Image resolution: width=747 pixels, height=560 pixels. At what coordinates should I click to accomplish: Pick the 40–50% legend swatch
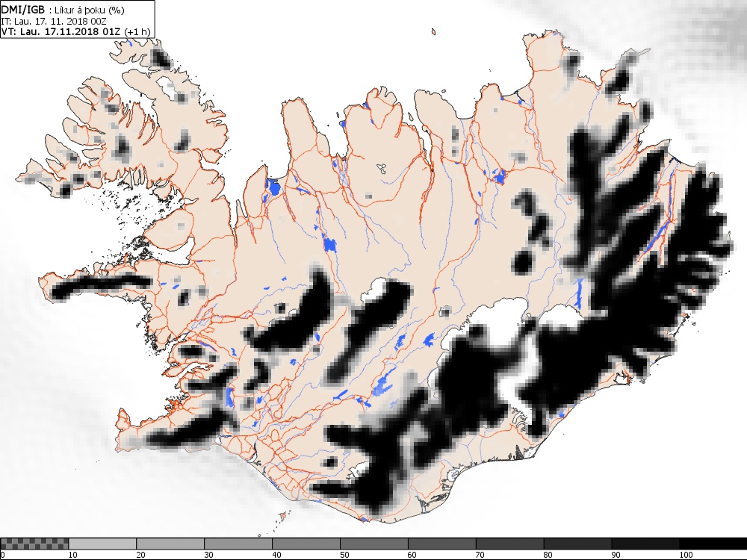point(306,544)
